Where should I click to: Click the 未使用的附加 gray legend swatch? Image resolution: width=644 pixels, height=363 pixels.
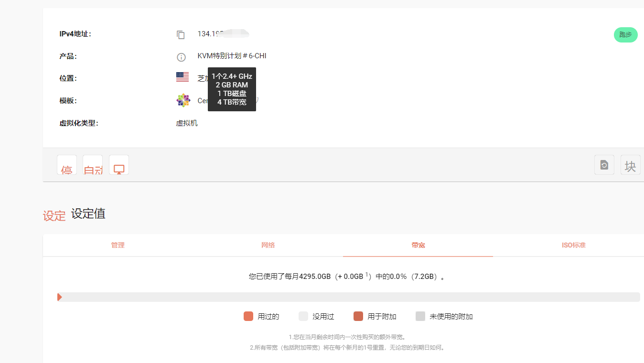tap(420, 316)
